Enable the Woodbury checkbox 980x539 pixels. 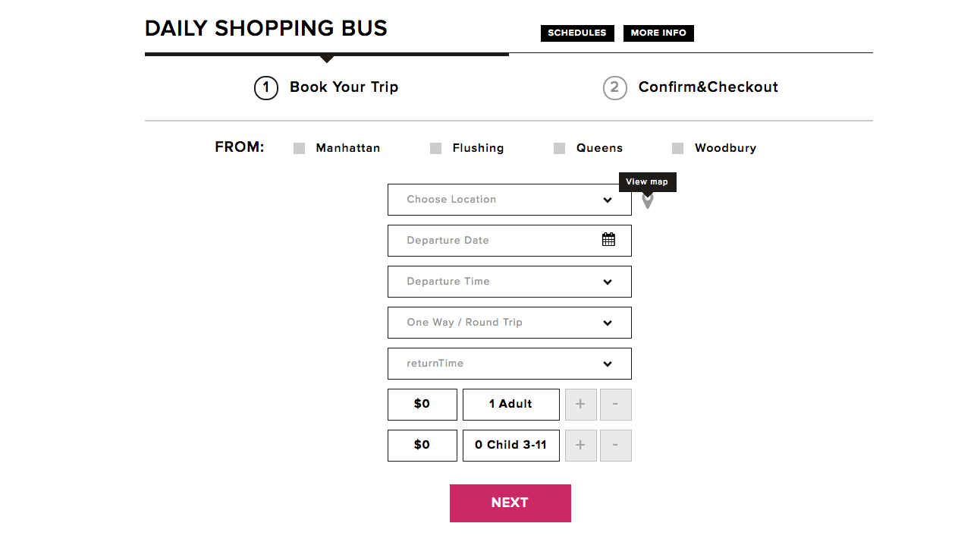point(677,149)
